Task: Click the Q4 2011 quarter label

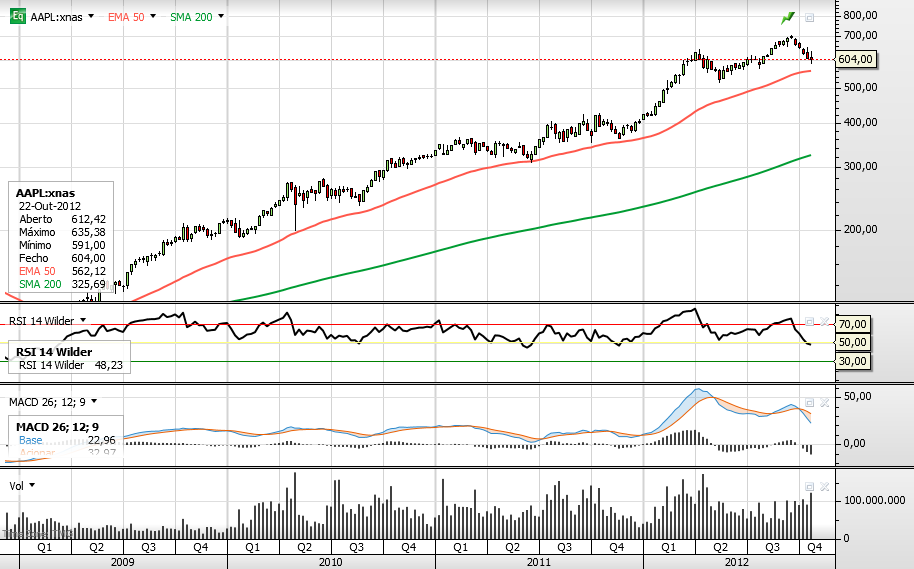Action: coord(617,547)
